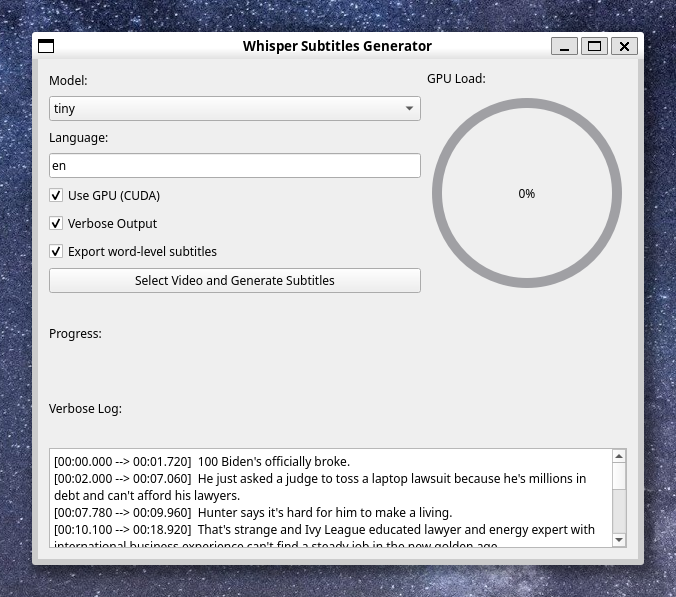Disable Export word-level subtitles checkbox

pos(56,251)
